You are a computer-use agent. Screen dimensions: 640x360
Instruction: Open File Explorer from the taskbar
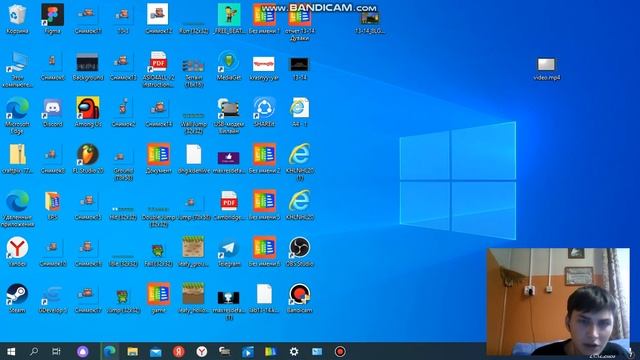click(x=132, y=351)
